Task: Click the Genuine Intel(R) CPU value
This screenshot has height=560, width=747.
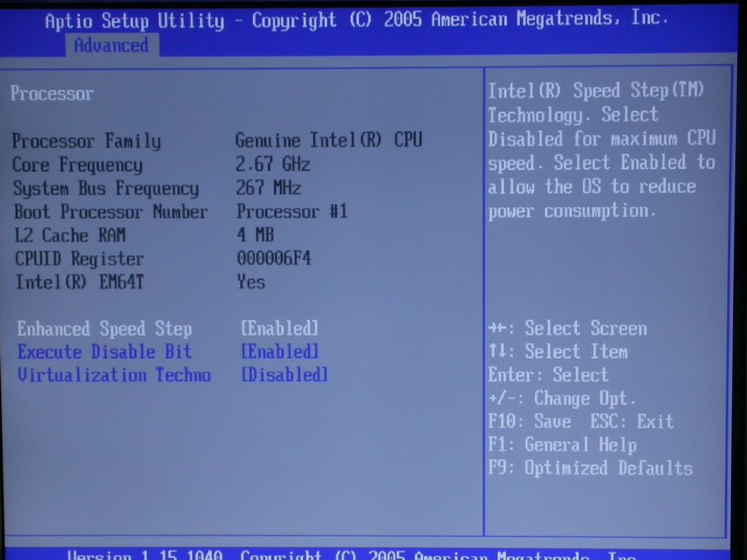Action: pyautogui.click(x=329, y=140)
